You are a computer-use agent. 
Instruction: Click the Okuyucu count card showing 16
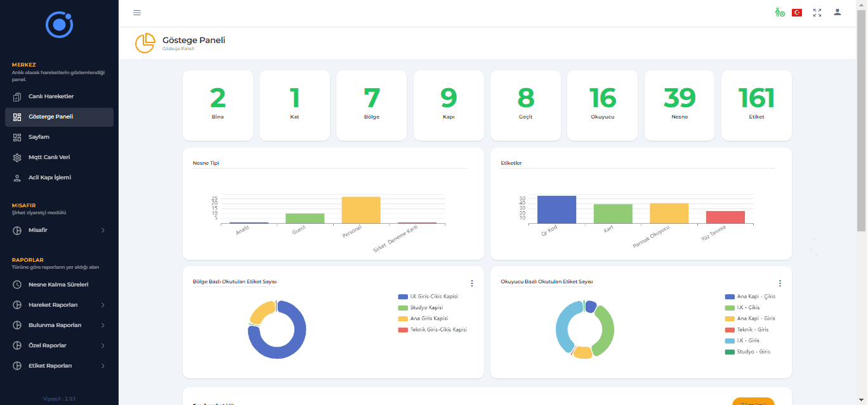click(x=602, y=105)
